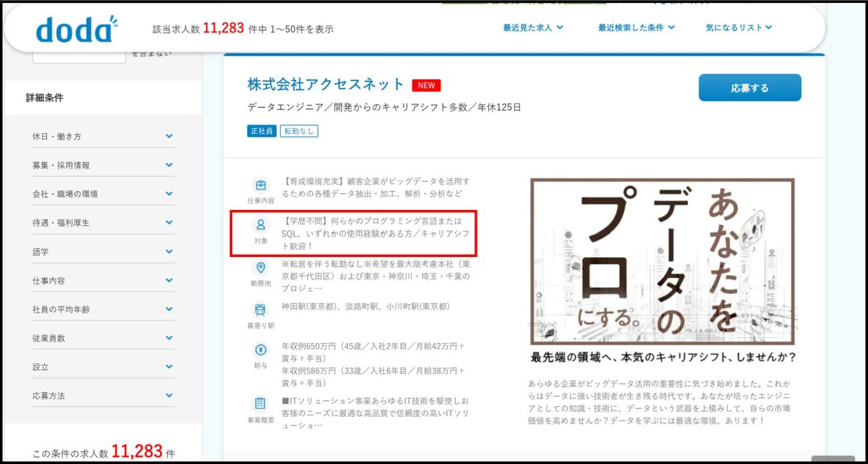Click the briefcase 仕事内容 icon
Viewport: 868px width, 464px height.
click(260, 185)
